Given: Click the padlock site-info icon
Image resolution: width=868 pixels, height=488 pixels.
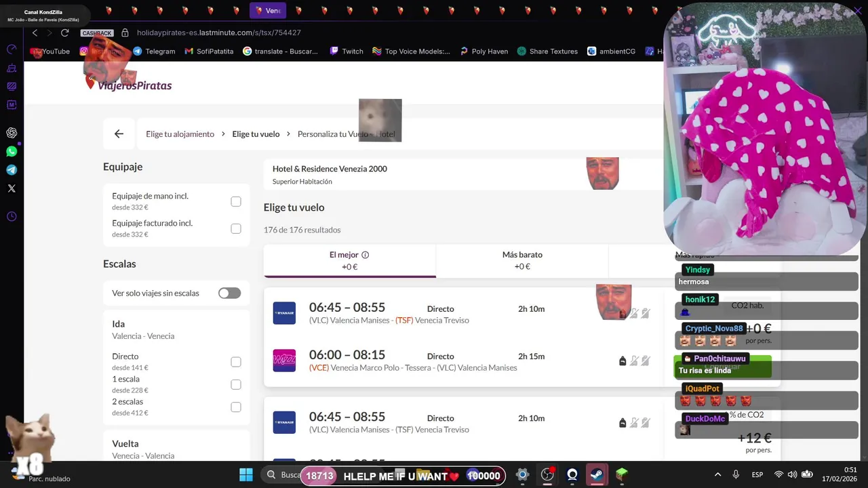Looking at the screenshot, I should (125, 33).
